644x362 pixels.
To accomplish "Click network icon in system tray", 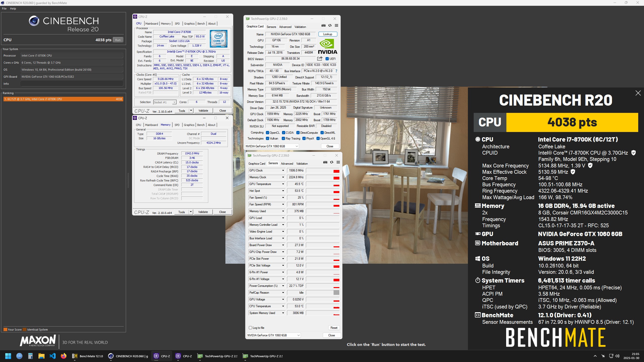I will coord(611,356).
